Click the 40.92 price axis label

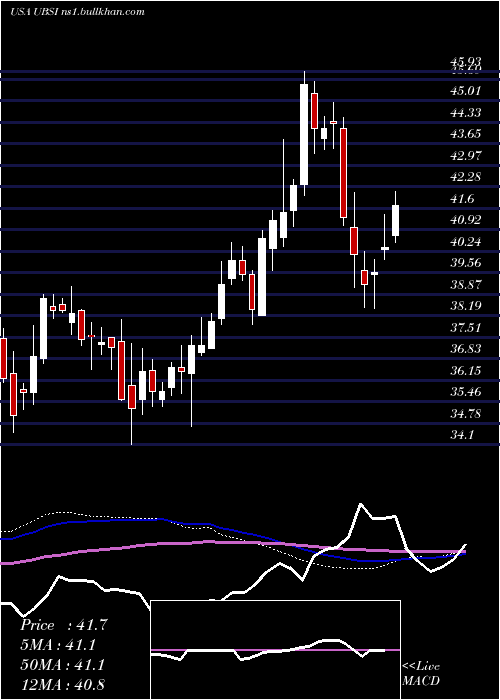[x=466, y=220]
